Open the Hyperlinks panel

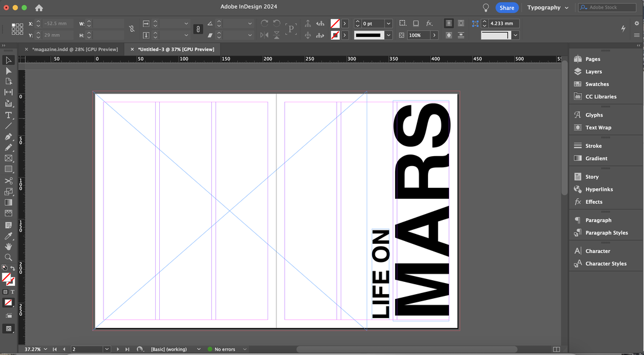[599, 189]
